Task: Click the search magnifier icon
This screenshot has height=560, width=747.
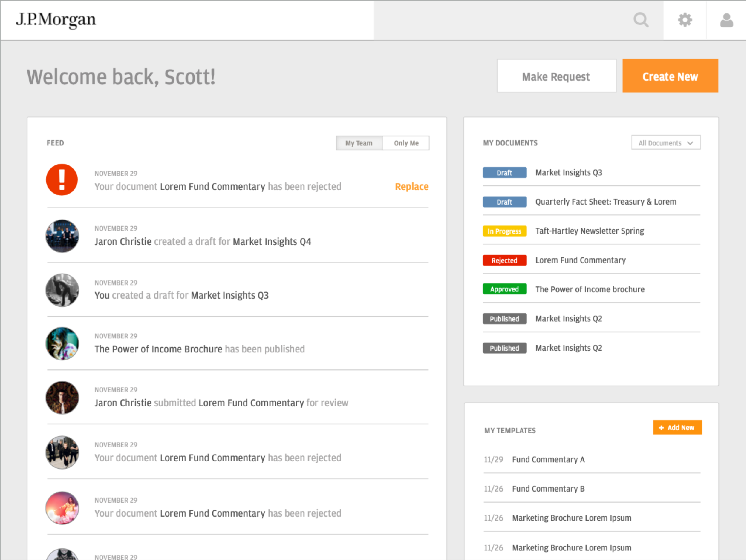Action: point(641,20)
